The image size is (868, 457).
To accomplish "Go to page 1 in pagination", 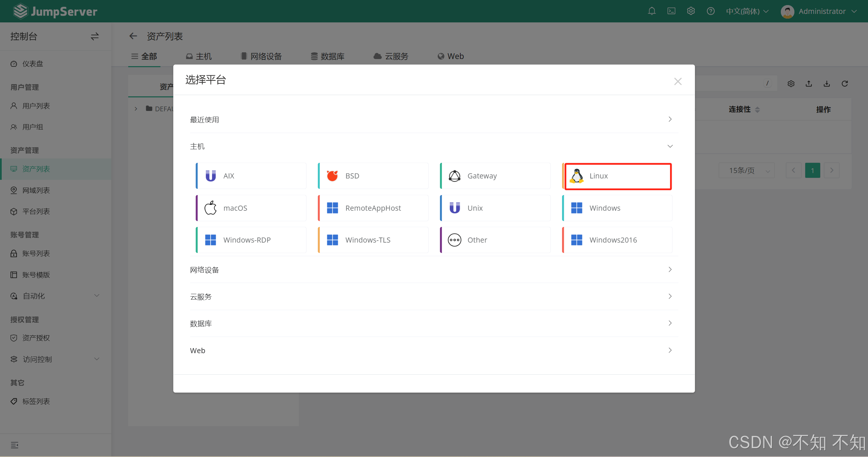I will pos(812,170).
